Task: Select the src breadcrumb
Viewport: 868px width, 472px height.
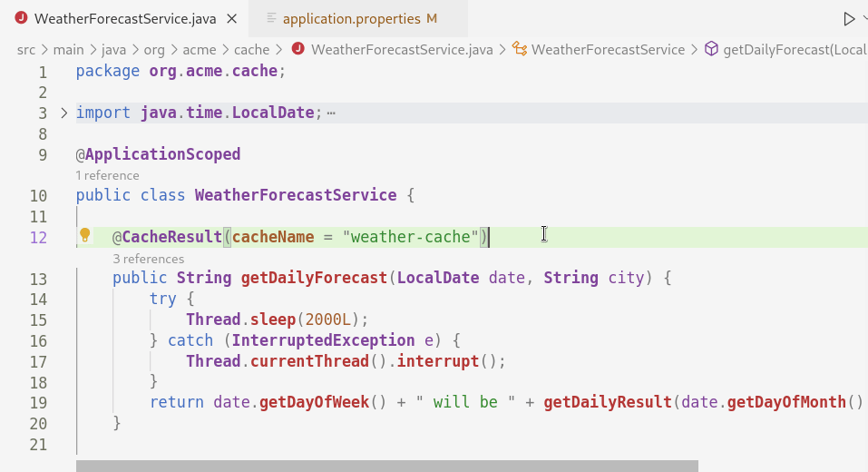Action: (26, 50)
